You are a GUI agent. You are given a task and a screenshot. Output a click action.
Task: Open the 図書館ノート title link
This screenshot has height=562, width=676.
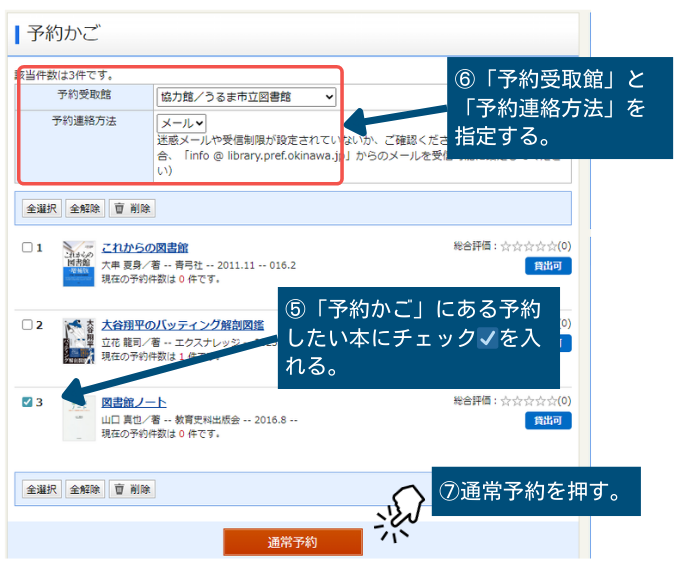[134, 402]
